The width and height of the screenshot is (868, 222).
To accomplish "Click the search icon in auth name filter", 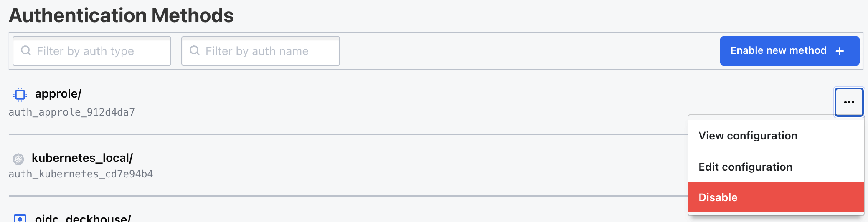I will click(x=195, y=51).
